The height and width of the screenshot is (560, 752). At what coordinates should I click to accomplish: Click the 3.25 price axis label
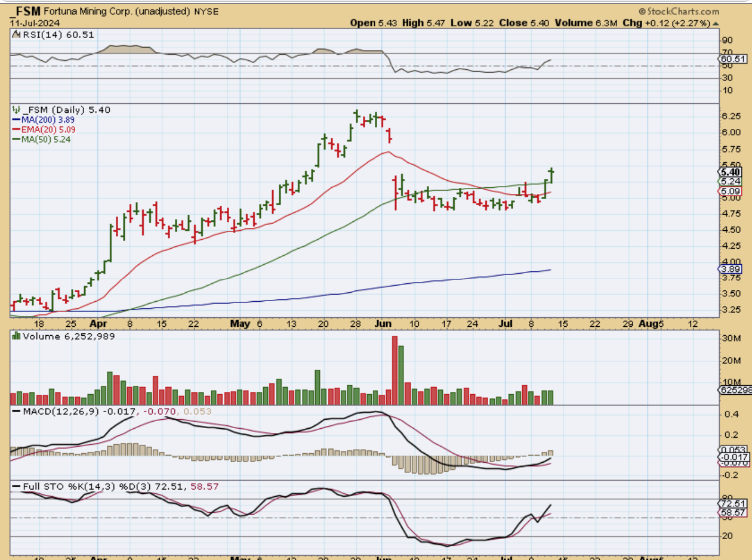pyautogui.click(x=731, y=310)
